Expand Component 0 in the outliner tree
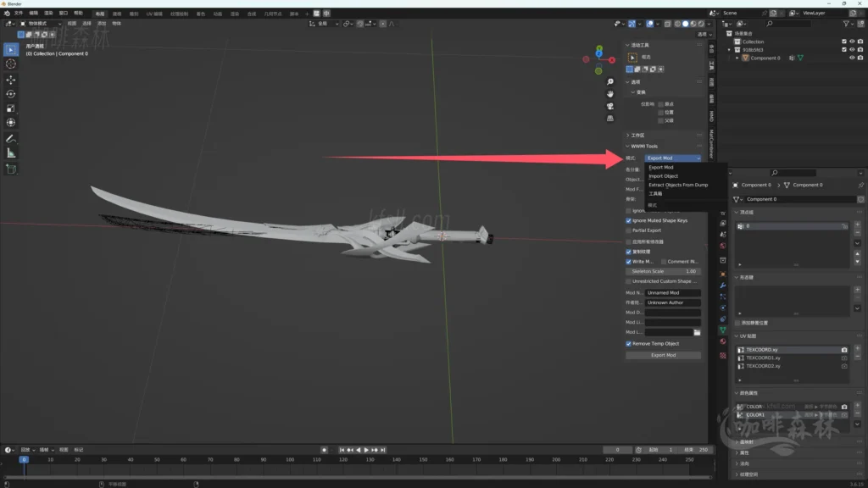The image size is (868, 488). 738,58
